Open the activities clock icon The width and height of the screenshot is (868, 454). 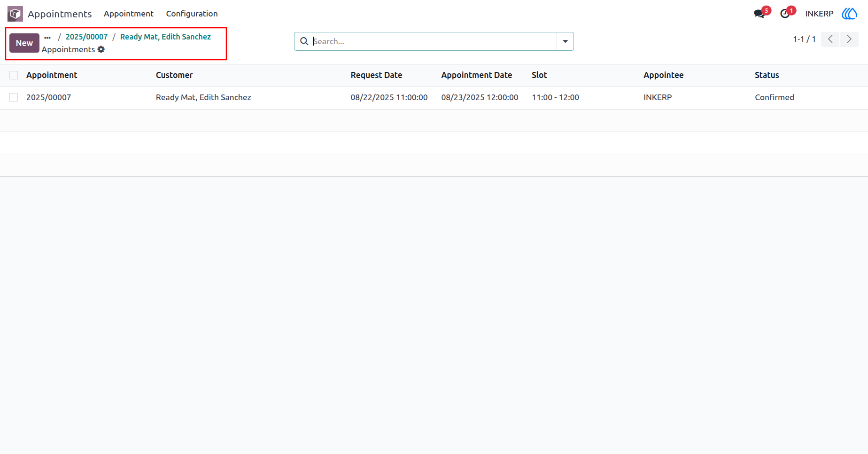pos(785,14)
